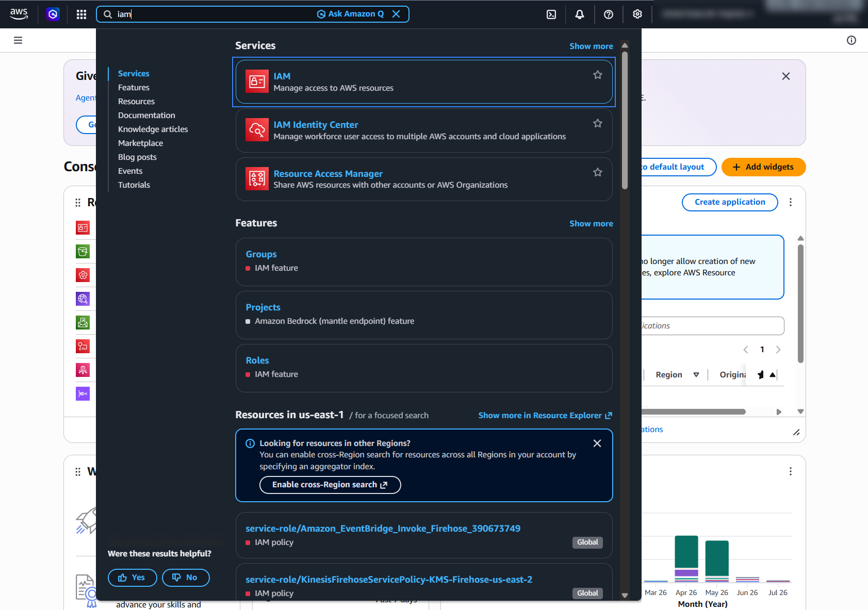Image resolution: width=868 pixels, height=610 pixels.
Task: Select the Marketplace search category
Action: 140,143
